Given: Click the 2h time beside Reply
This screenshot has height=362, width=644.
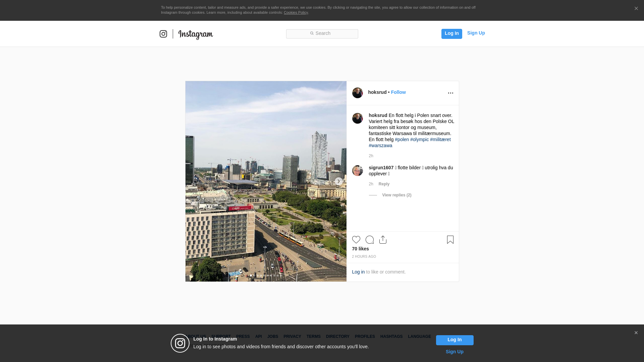Looking at the screenshot, I should (371, 184).
